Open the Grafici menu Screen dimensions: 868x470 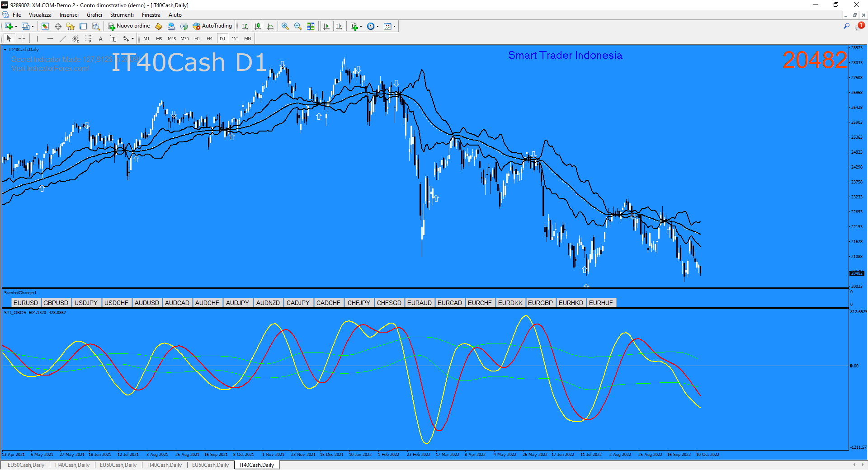click(x=94, y=15)
